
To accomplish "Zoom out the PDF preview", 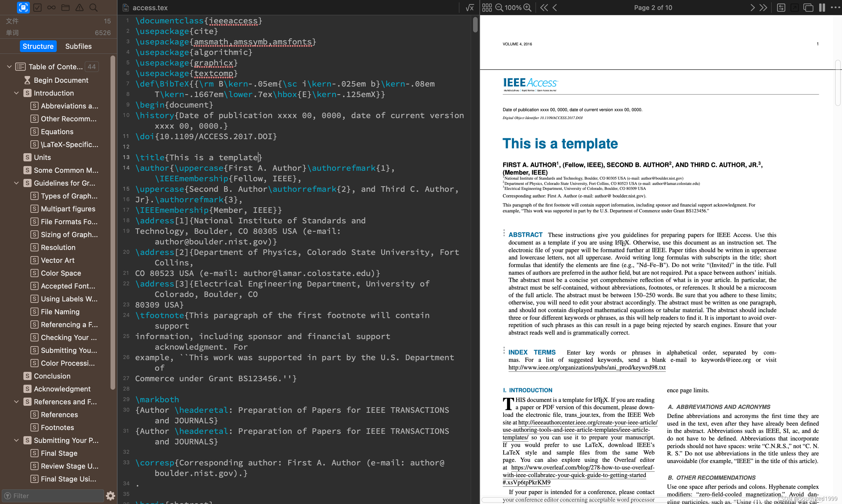I will 499,8.
